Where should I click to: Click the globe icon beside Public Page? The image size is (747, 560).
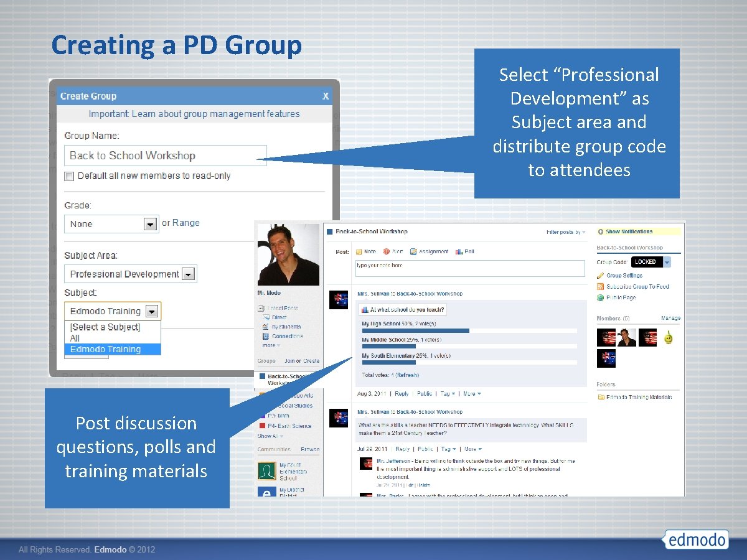tap(600, 298)
